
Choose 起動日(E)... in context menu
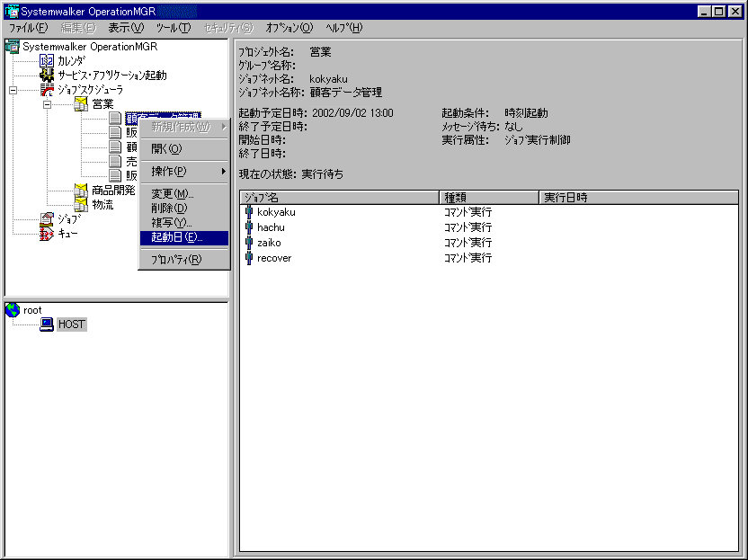click(x=184, y=237)
